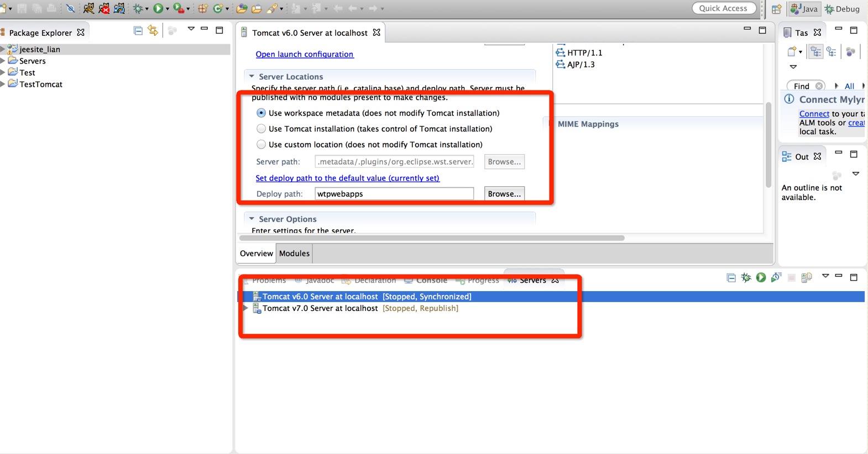Click the editor's vertical scrollbar
This screenshot has height=454, width=868.
click(x=768, y=145)
